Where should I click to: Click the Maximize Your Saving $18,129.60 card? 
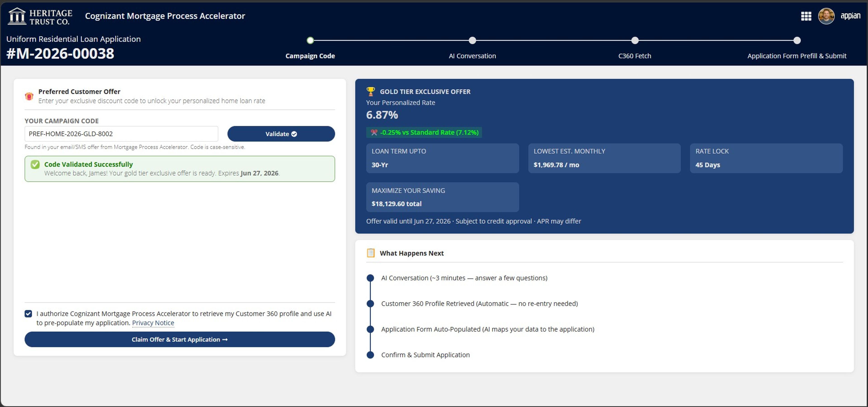(x=442, y=197)
